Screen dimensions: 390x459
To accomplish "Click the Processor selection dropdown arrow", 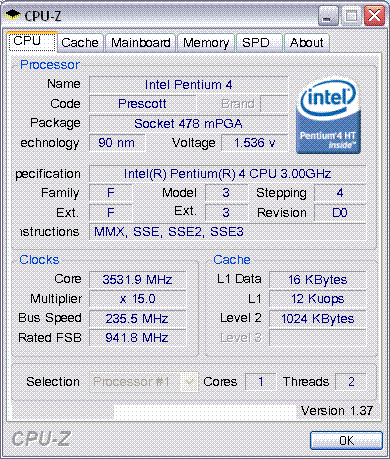I will pos(189,382).
